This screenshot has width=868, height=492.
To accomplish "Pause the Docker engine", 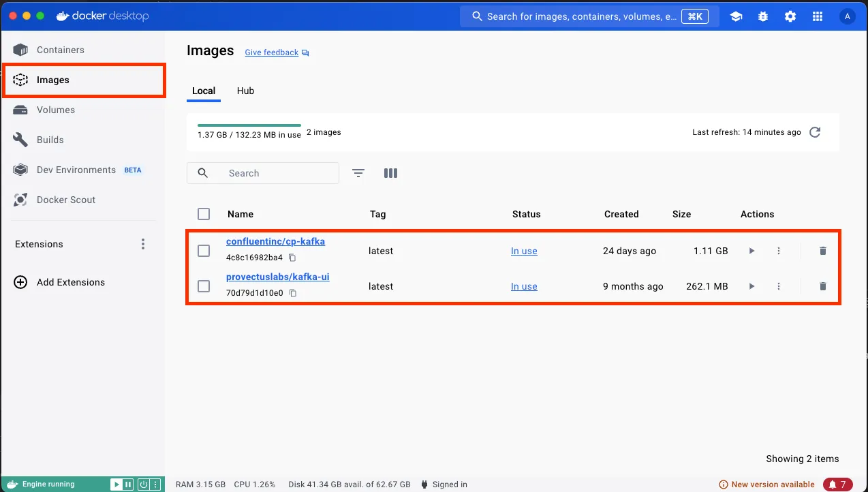I will coord(127,485).
